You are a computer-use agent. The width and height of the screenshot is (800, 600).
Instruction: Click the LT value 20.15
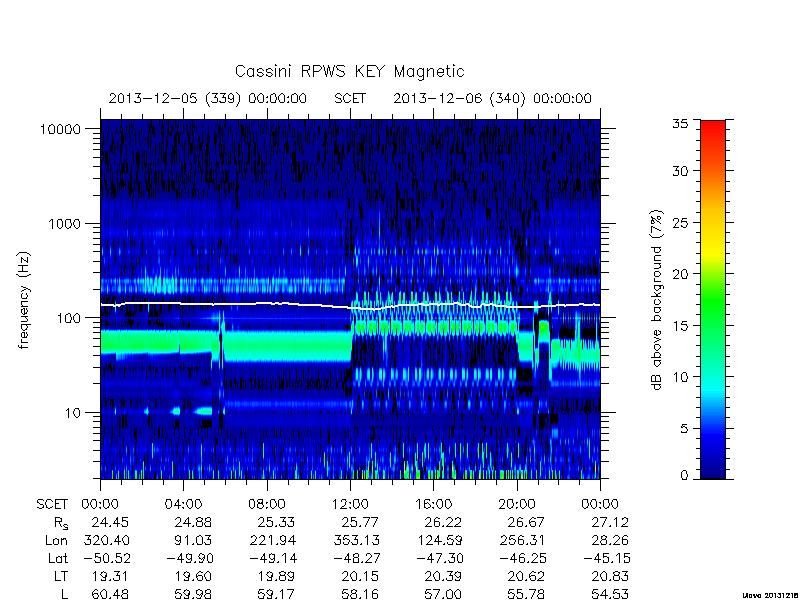pos(360,576)
